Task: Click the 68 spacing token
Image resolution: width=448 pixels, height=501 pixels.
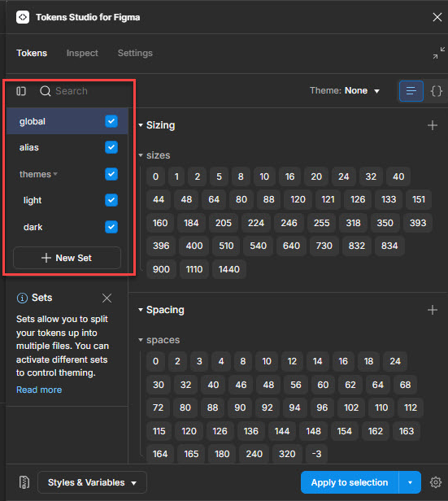Action: coord(405,385)
